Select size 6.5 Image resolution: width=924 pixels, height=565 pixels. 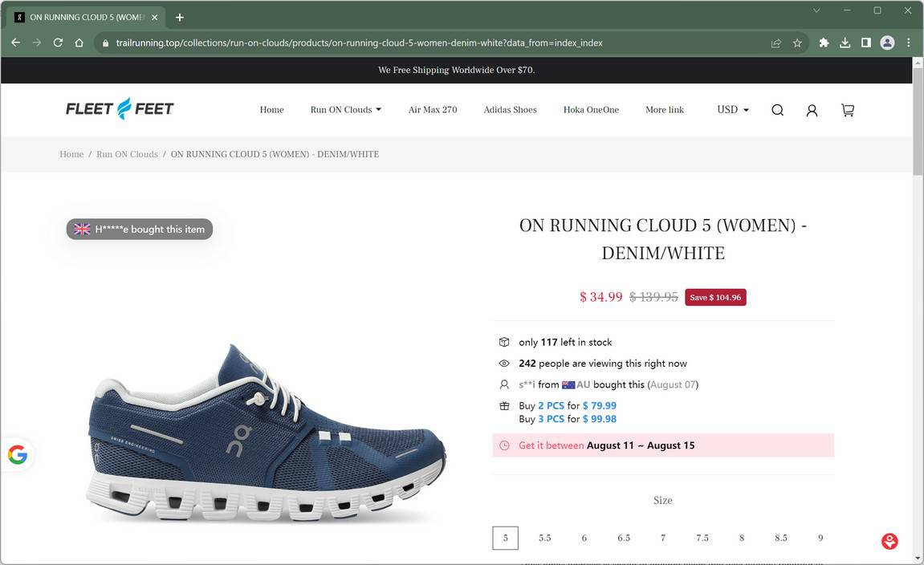[x=624, y=538]
